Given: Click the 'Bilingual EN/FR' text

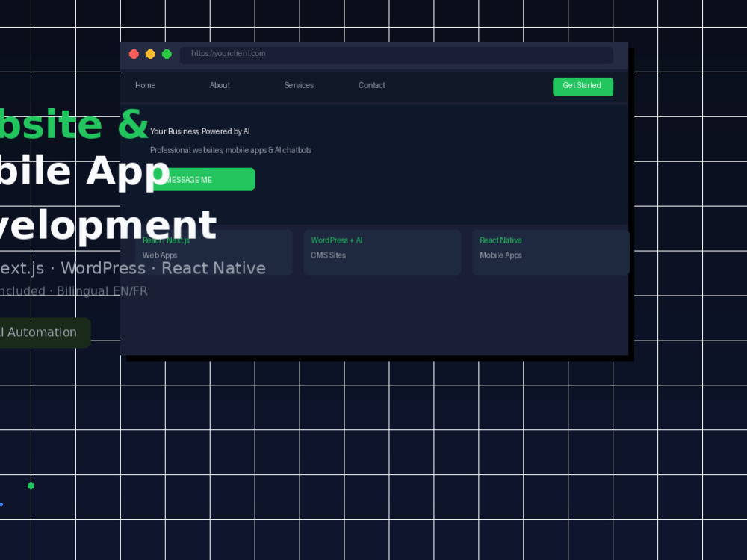Looking at the screenshot, I should pyautogui.click(x=102, y=291).
